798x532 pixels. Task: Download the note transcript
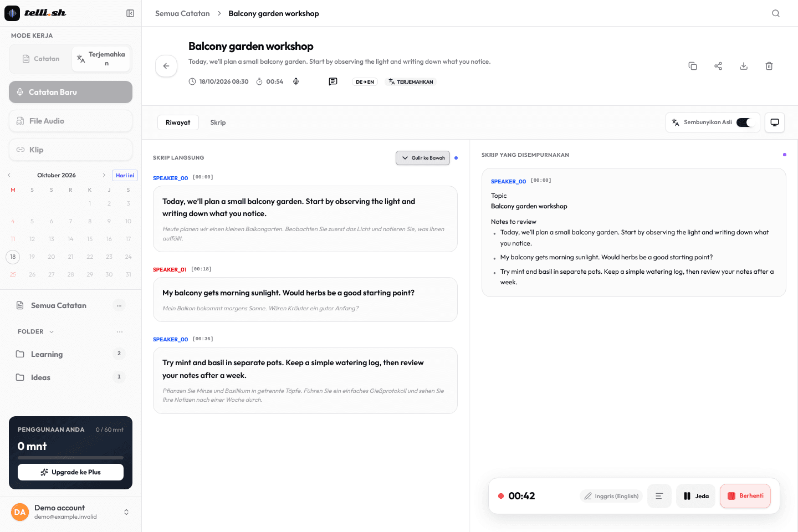pyautogui.click(x=744, y=66)
